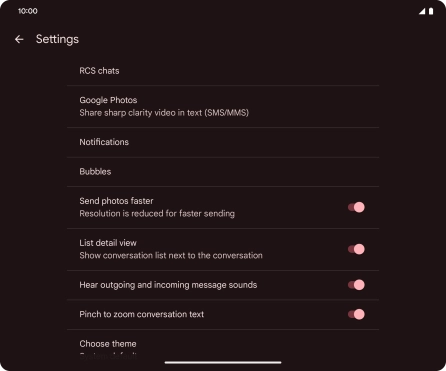Turn off List detail view toggle

click(356, 249)
